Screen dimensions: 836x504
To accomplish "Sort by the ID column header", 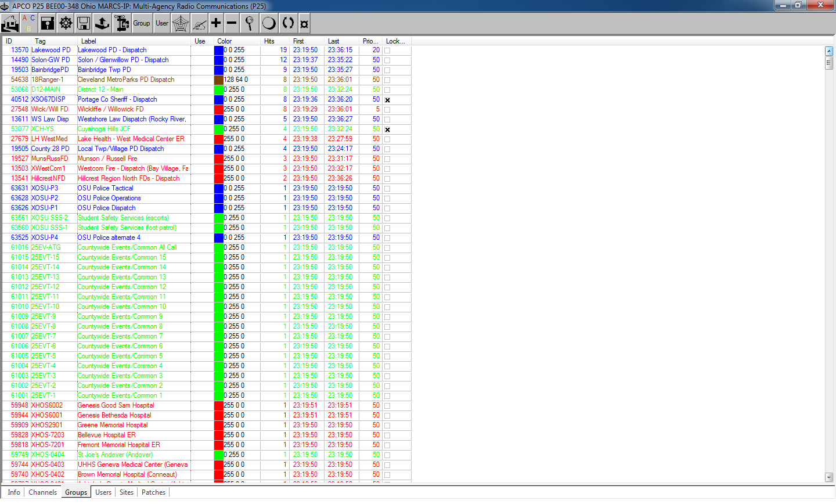I will [17, 41].
